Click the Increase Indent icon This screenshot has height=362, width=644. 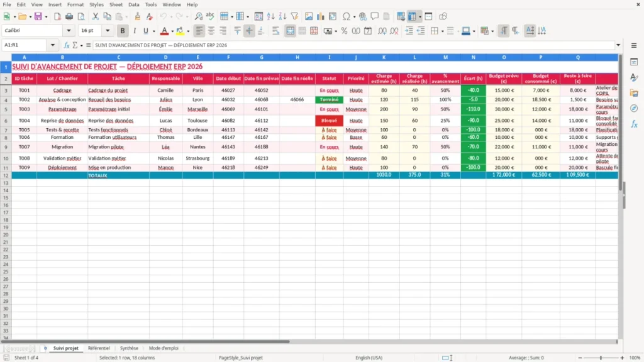point(409,31)
